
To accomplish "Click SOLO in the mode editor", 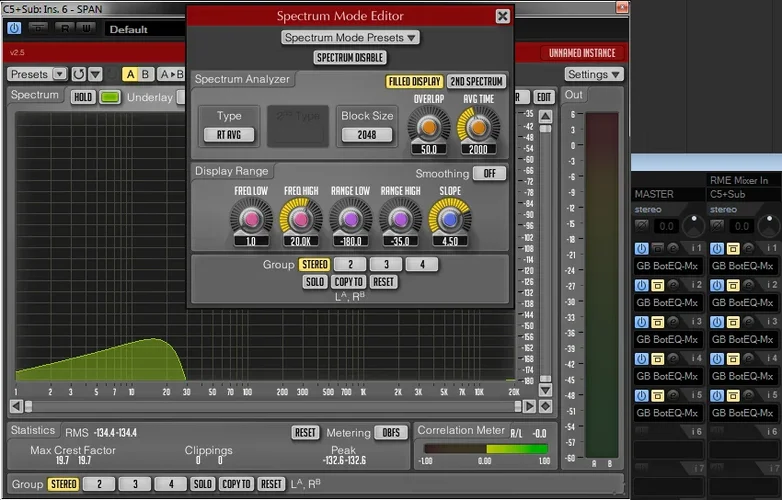I will (315, 282).
